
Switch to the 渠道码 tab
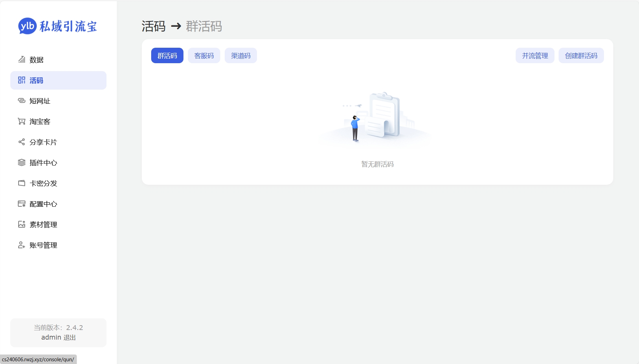241,56
